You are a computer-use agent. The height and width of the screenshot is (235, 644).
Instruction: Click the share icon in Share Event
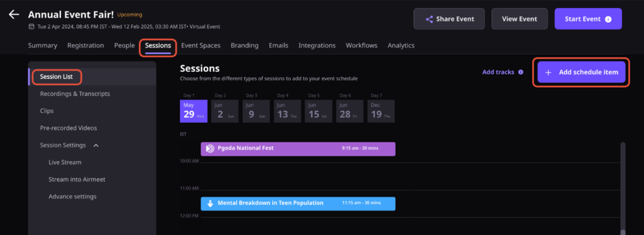click(x=429, y=19)
